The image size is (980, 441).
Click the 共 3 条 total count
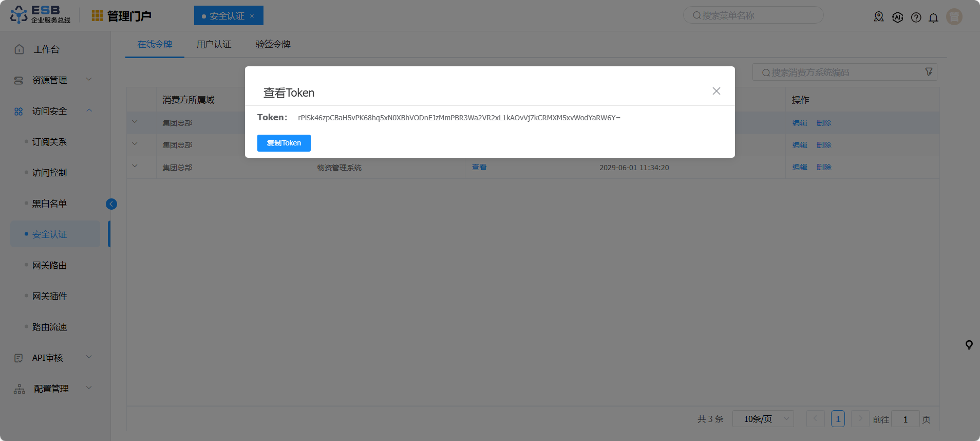[x=710, y=419]
